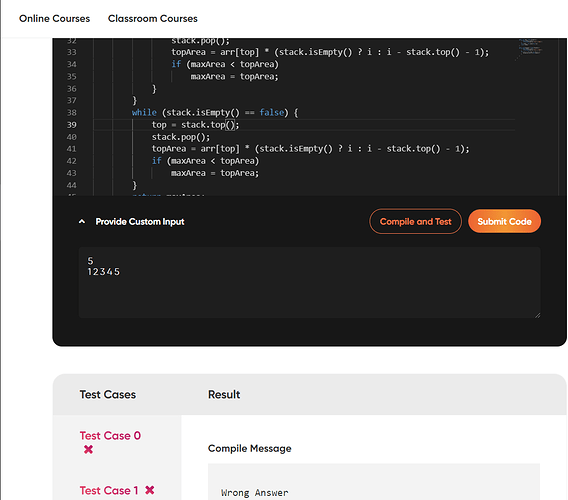The image size is (568, 500).
Task: Select the Test Case 1 tab
Action: pos(109,491)
